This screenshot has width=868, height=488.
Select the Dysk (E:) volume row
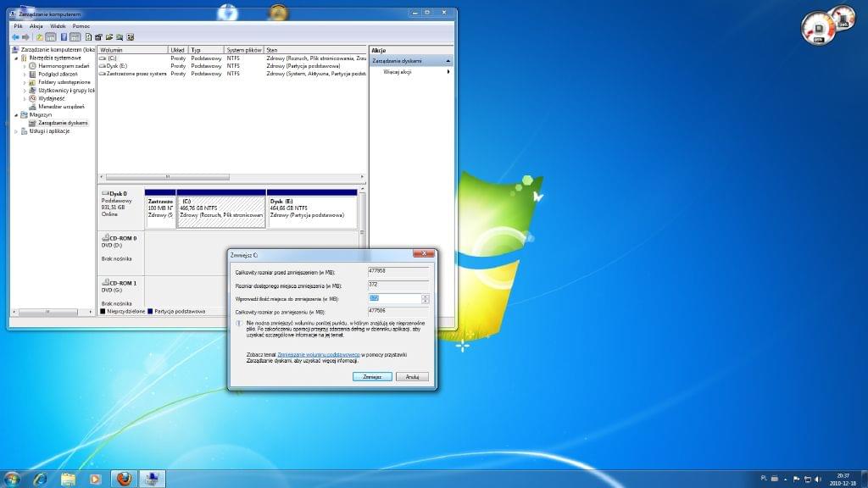click(x=232, y=66)
